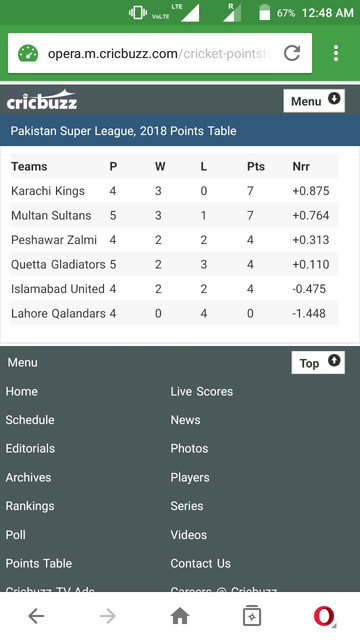The height and width of the screenshot is (640, 360).
Task: Expand the Menu dropdown button
Action: [314, 100]
